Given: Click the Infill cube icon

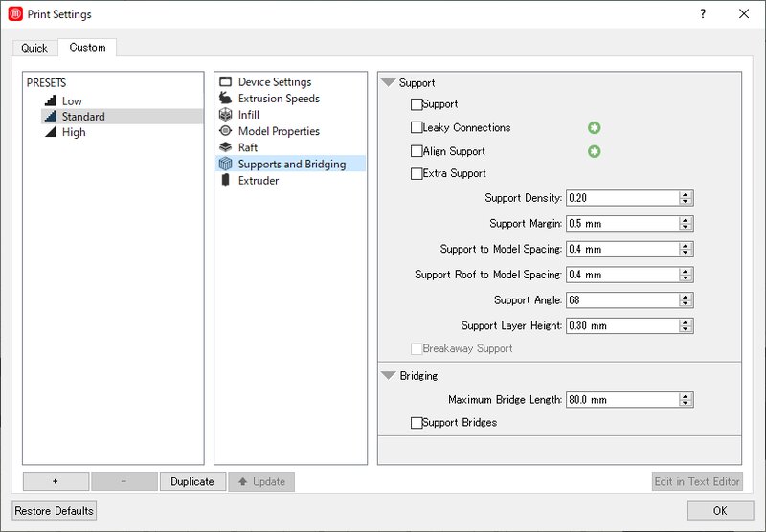Looking at the screenshot, I should tap(225, 114).
